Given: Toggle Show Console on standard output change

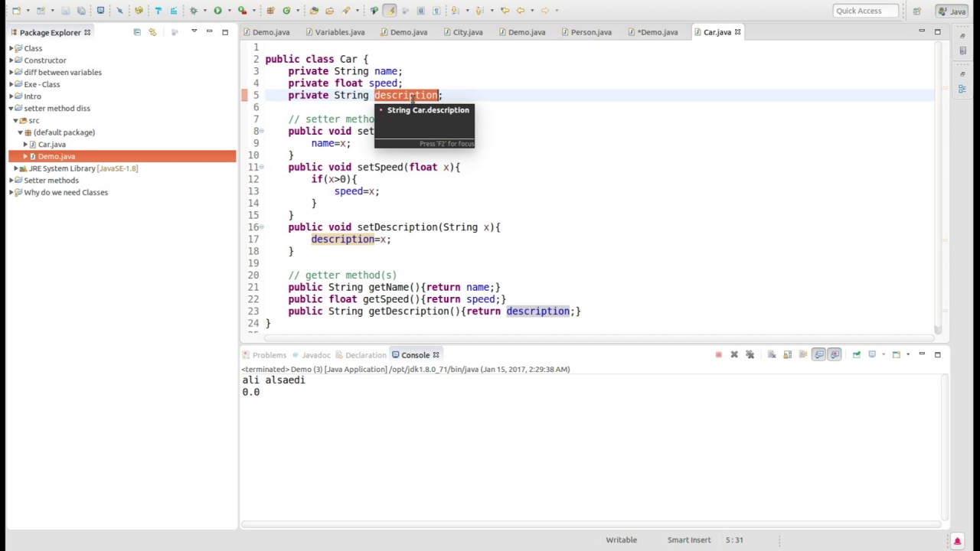Looking at the screenshot, I should pyautogui.click(x=818, y=354).
